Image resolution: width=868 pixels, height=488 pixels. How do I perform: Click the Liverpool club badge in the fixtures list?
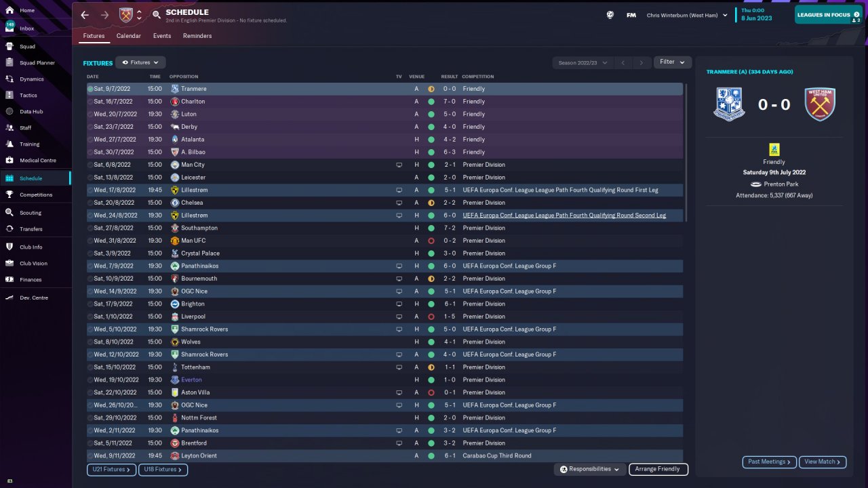(x=175, y=317)
